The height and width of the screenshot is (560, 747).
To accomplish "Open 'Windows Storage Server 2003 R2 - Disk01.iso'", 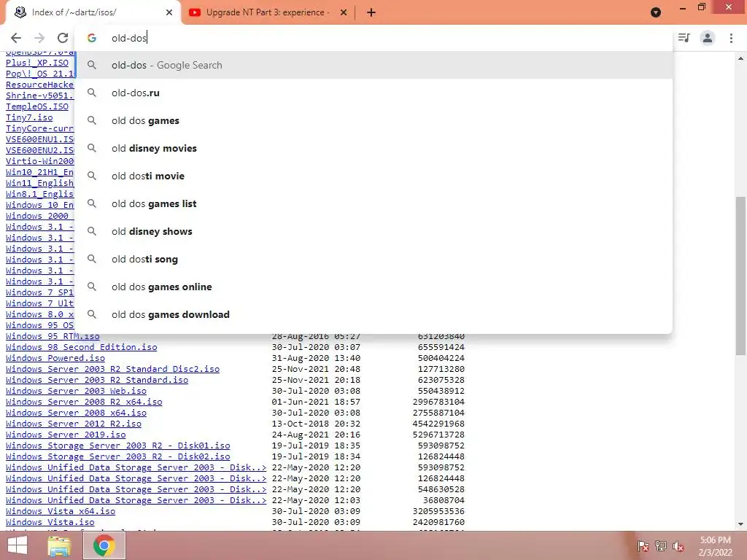I will 117,446.
